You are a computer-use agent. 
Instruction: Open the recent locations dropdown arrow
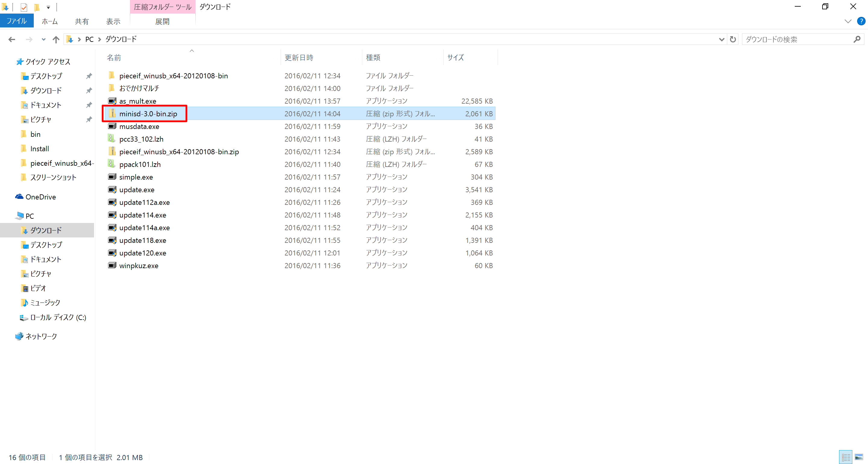[x=43, y=39]
